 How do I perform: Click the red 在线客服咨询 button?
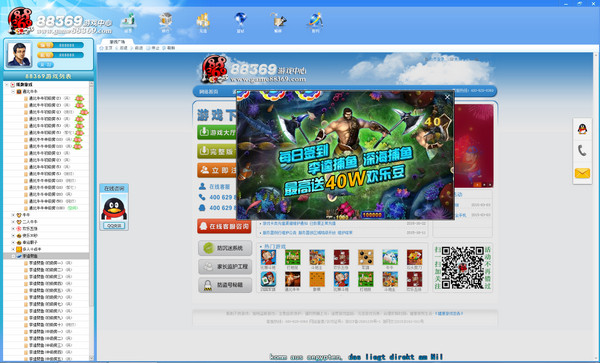(x=224, y=226)
